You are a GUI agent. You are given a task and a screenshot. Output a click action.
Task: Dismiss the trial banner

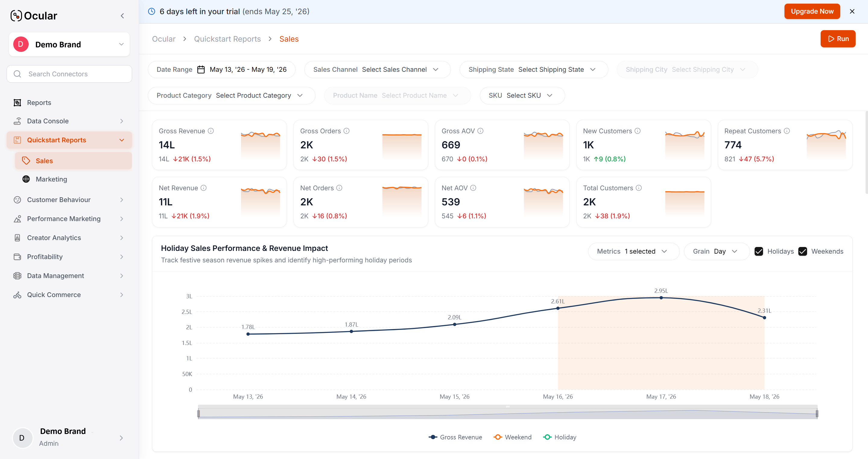click(x=852, y=11)
